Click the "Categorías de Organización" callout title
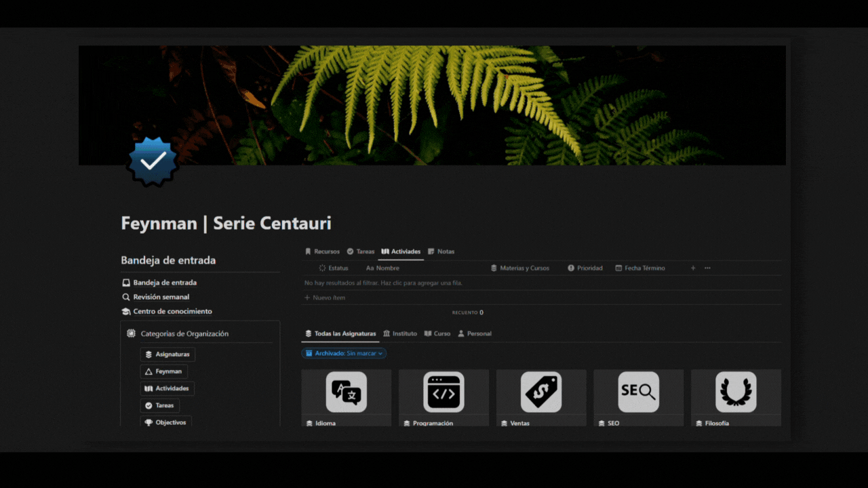This screenshot has width=868, height=488. [184, 333]
